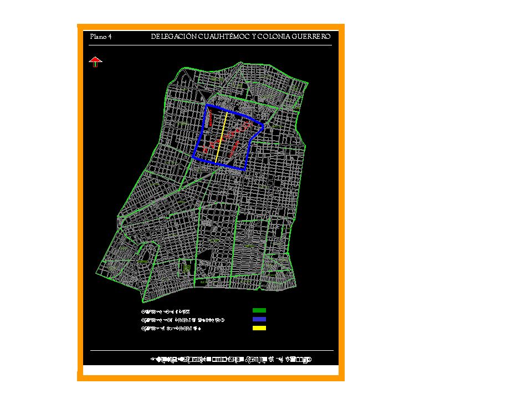
Task: Click the legend label beside the blue swatch
Action: tap(183, 320)
